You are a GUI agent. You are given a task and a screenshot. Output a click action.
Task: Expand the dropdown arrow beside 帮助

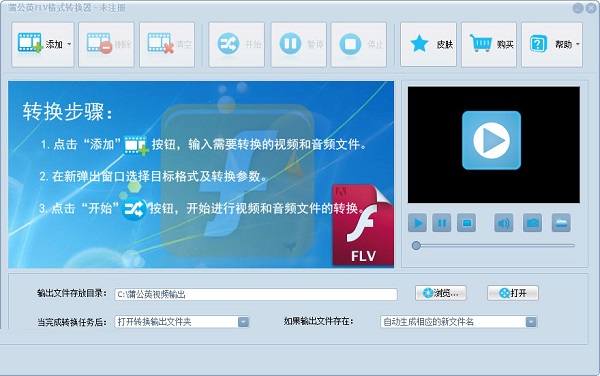(x=578, y=44)
